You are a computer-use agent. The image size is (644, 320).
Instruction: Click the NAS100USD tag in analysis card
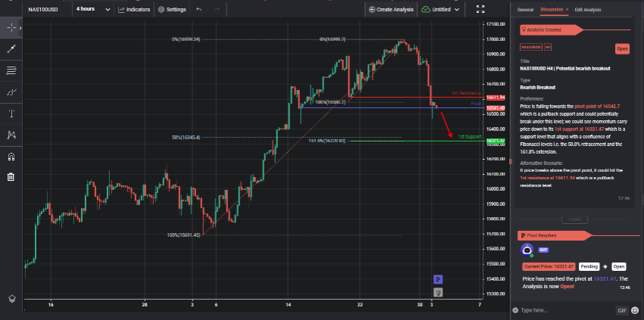click(x=531, y=47)
